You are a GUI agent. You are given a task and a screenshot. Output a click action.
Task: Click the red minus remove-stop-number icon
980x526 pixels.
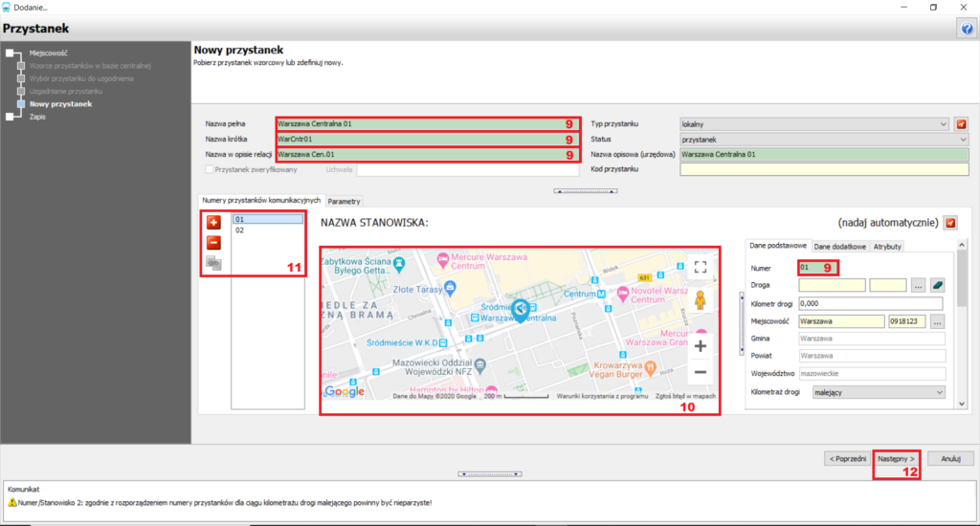click(x=213, y=242)
